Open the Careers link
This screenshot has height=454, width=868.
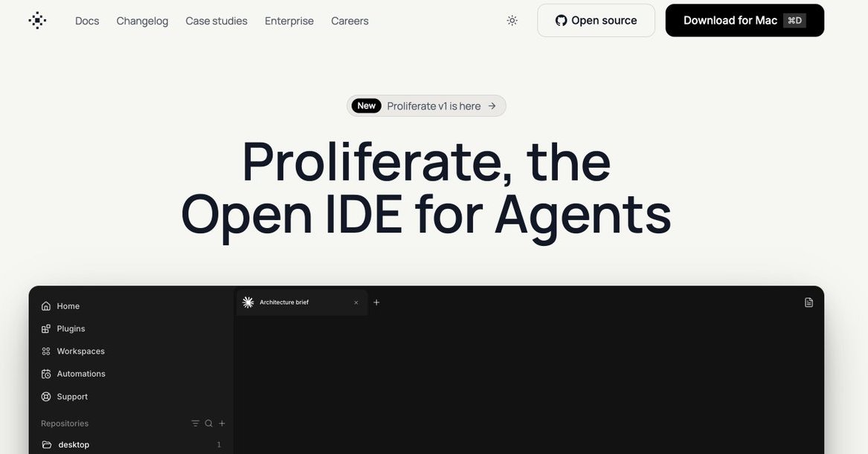point(350,21)
